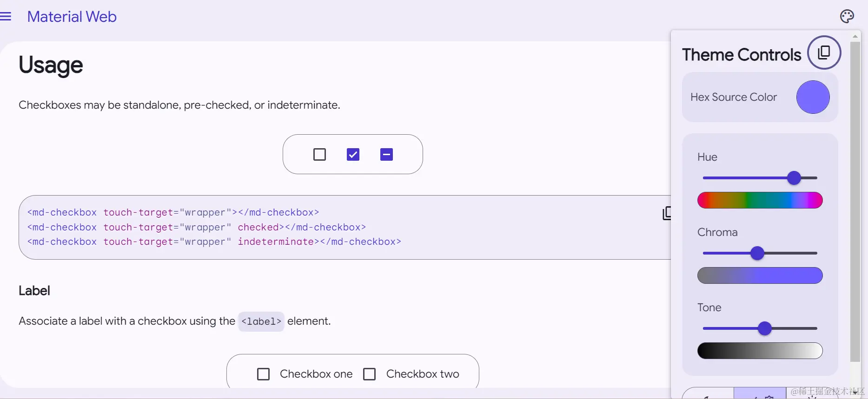This screenshot has width=868, height=399.
Task: Click the indeterminate checkbox
Action: [x=386, y=154]
